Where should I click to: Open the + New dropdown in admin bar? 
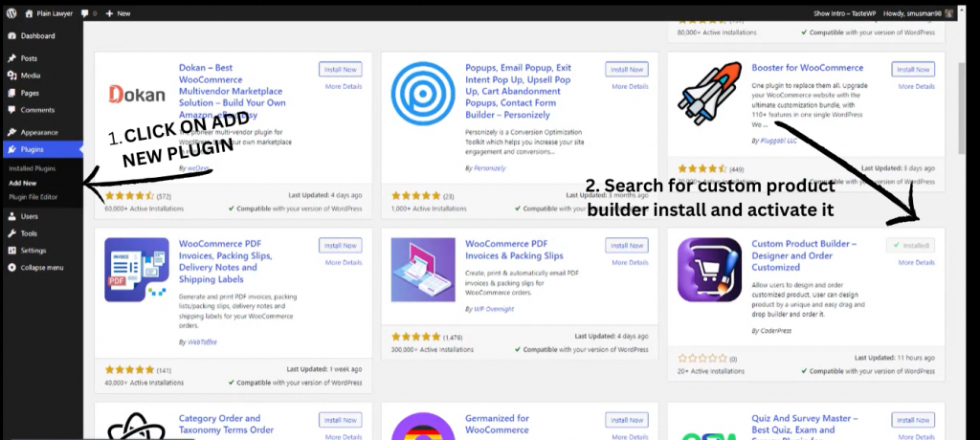pyautogui.click(x=118, y=13)
